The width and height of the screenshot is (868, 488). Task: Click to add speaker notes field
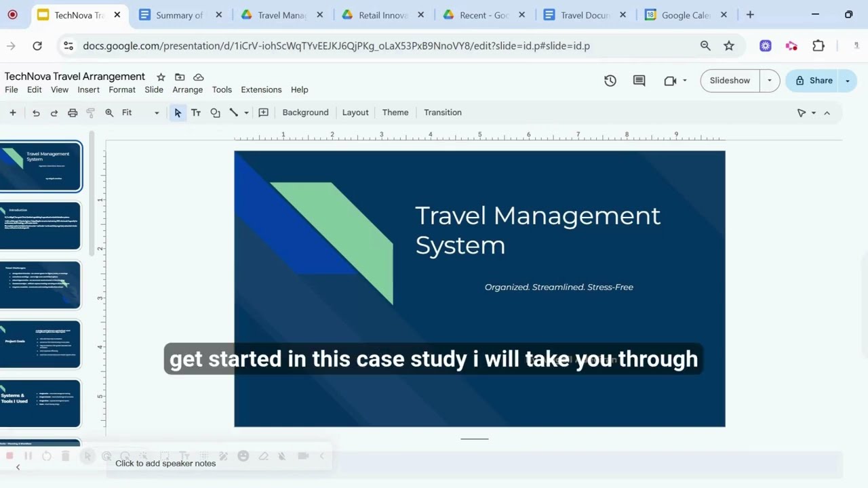pos(474,464)
